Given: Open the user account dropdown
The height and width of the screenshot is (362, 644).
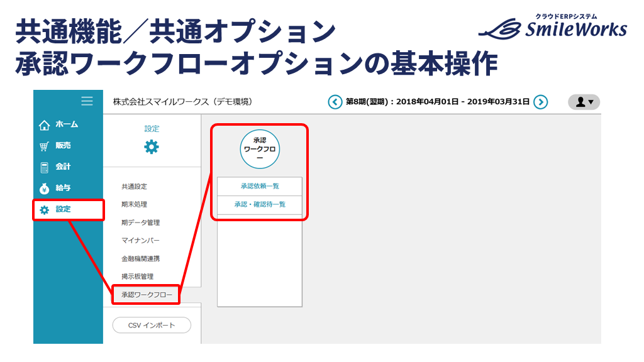Looking at the screenshot, I should click(584, 102).
